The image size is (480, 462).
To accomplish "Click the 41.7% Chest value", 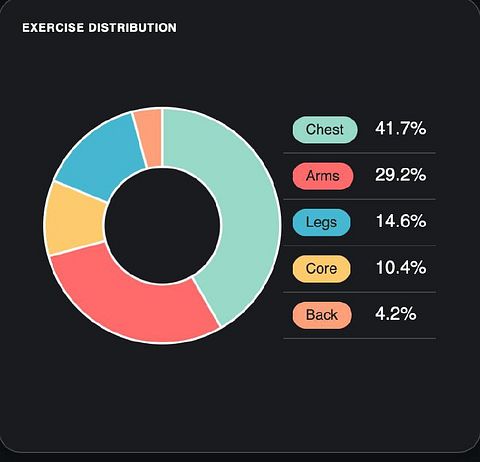I will (x=400, y=128).
